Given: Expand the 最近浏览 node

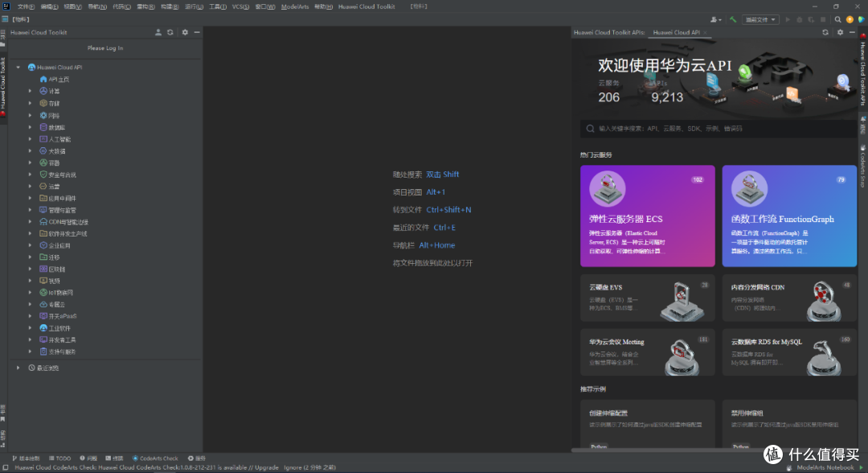Looking at the screenshot, I should click(18, 368).
